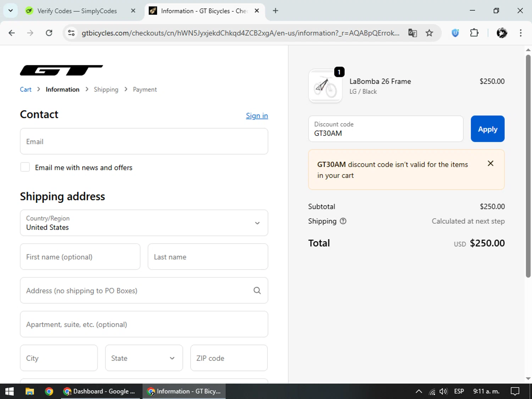
Task: Open the Extensions puzzle icon
Action: click(x=474, y=33)
